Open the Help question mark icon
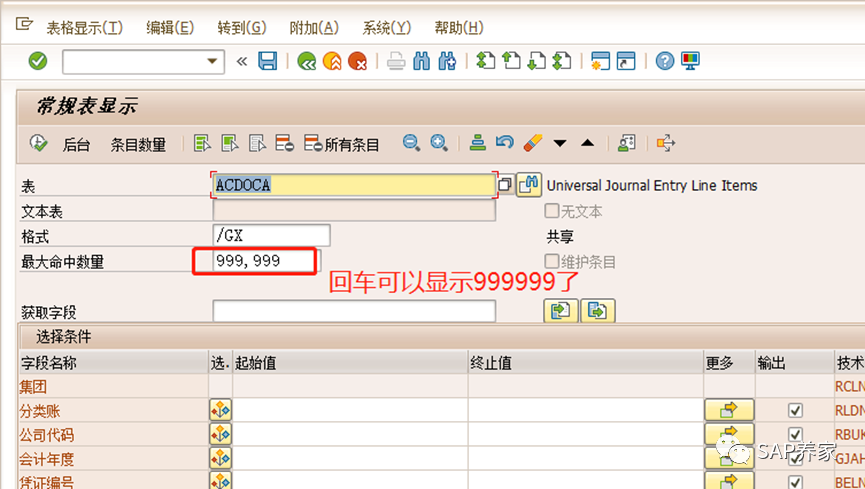 (665, 61)
